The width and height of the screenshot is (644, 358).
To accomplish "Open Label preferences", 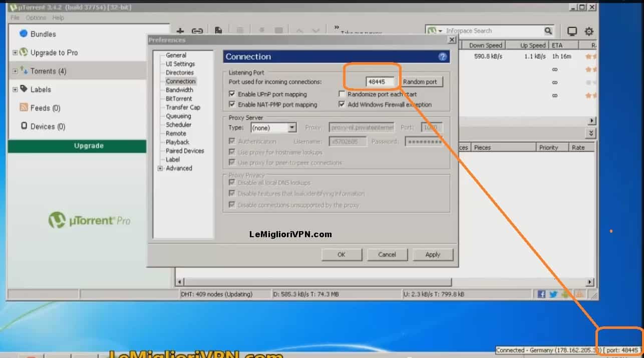I will 173,159.
